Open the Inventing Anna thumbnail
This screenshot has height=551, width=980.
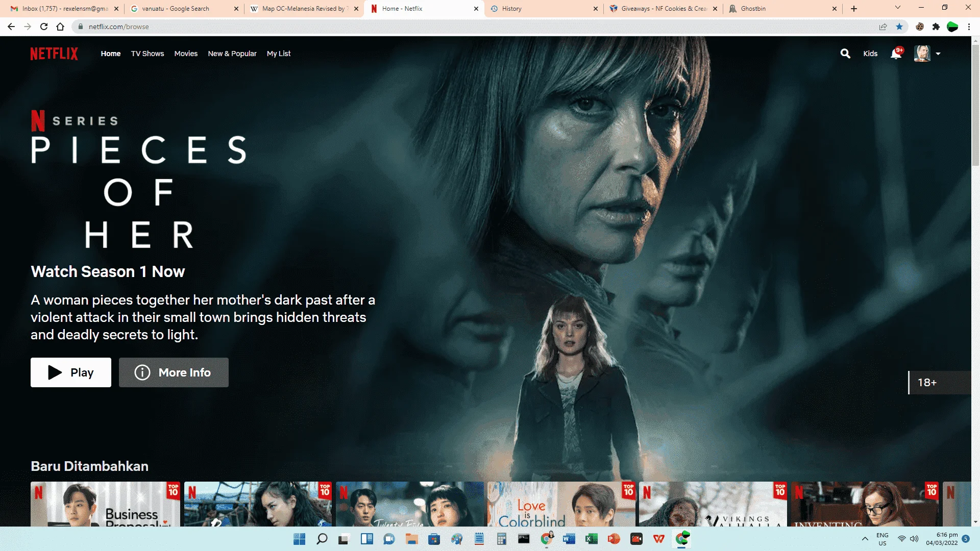(865, 504)
